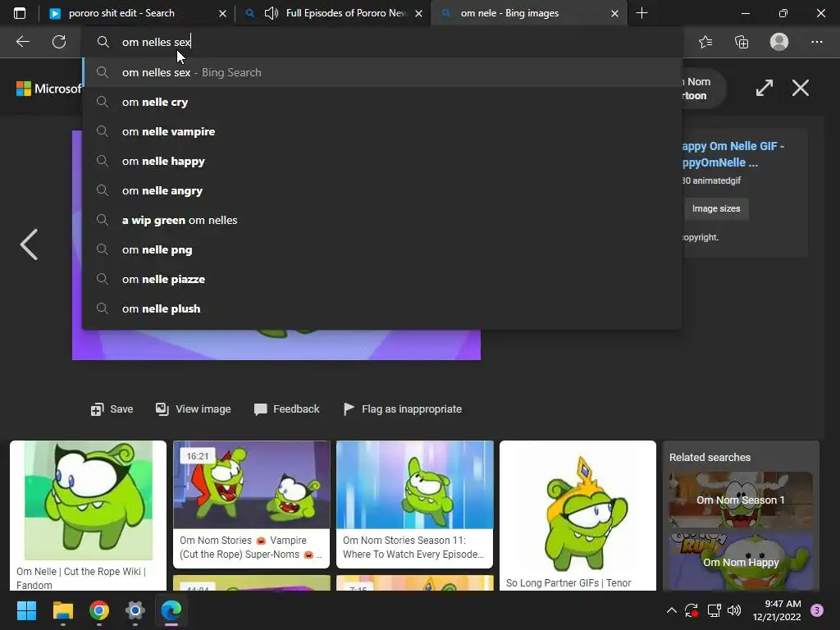The height and width of the screenshot is (630, 840).
Task: Show hidden system tray icons
Action: pos(671,610)
